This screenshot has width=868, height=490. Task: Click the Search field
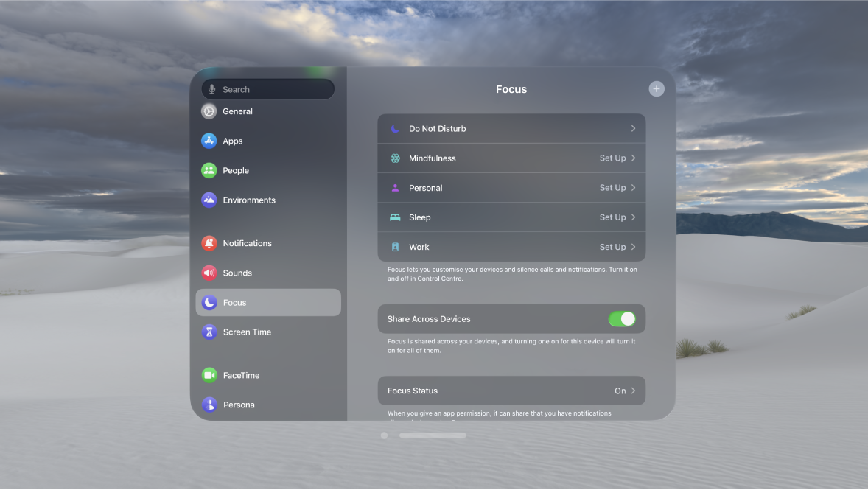[x=267, y=89]
